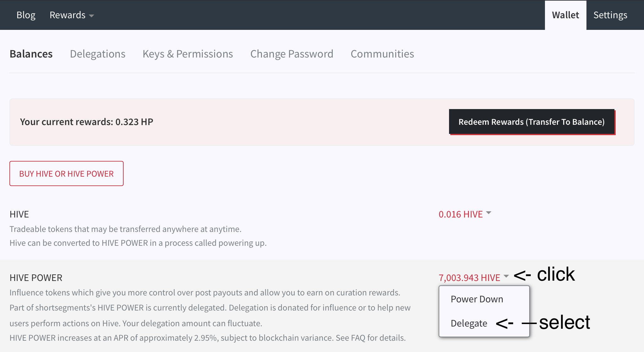Click Redeem Rewards (Transfer To Balance) button
Image resolution: width=644 pixels, height=352 pixels.
[532, 122]
